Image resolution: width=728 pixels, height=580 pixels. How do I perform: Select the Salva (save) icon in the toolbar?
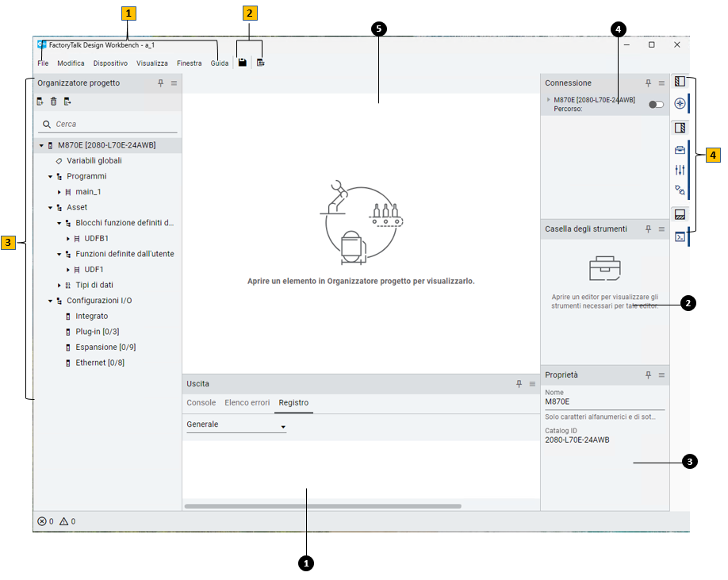coord(242,61)
